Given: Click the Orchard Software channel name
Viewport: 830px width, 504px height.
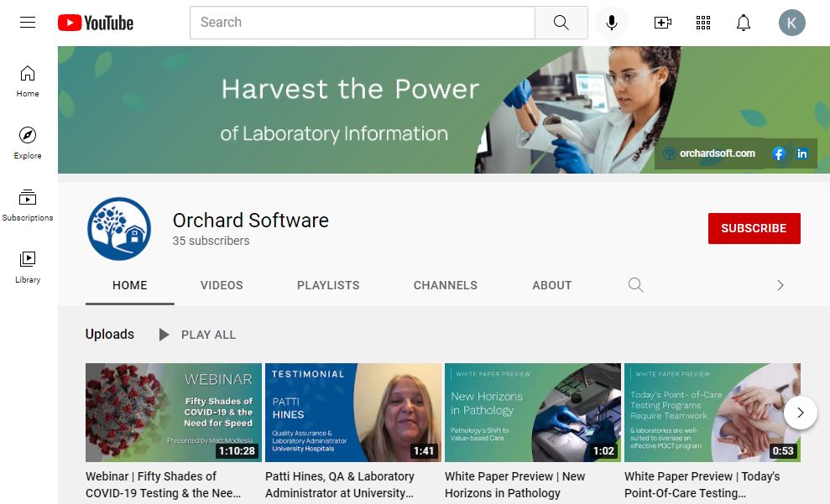Looking at the screenshot, I should click(250, 221).
